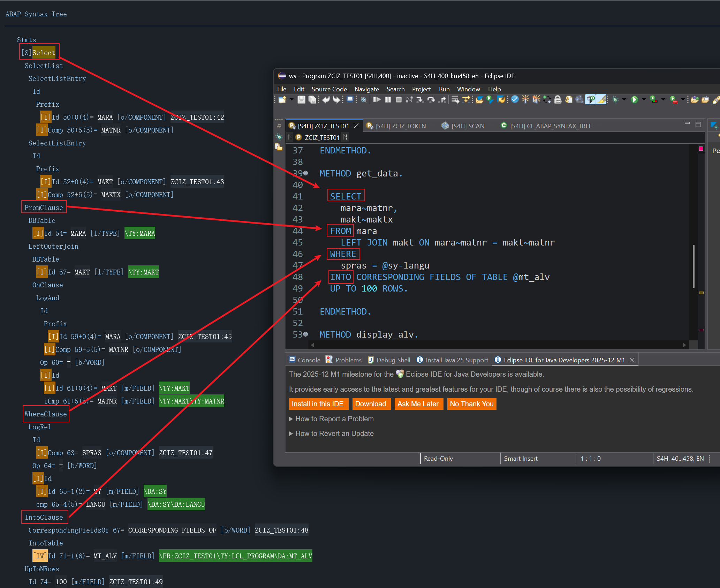Click the lock/unlock object icon
The image size is (720, 588).
pos(558,100)
